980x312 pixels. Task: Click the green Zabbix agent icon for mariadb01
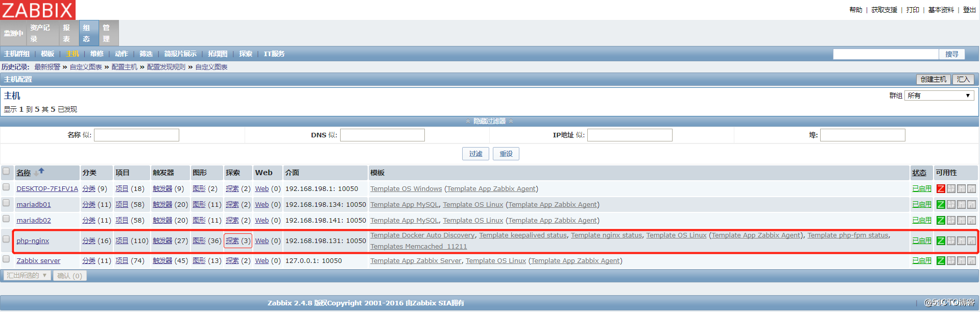(x=941, y=205)
